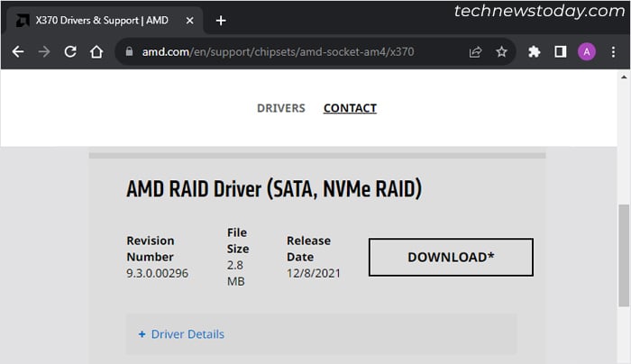Switch to the DRIVERS section link

click(x=281, y=108)
